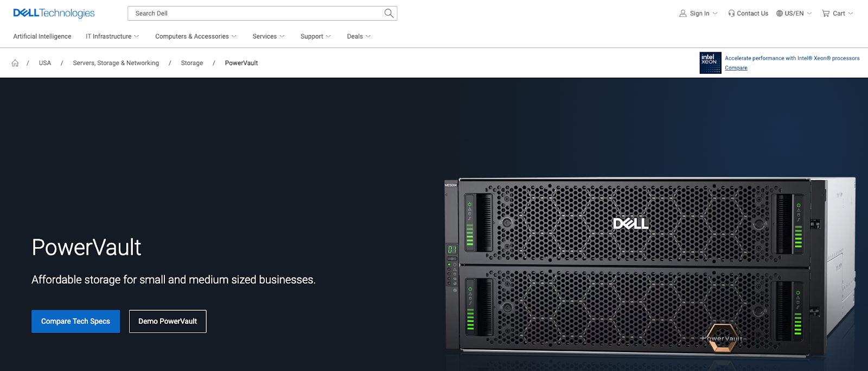Click the search magnifier icon
Screen dimensions: 868x371
389,13
